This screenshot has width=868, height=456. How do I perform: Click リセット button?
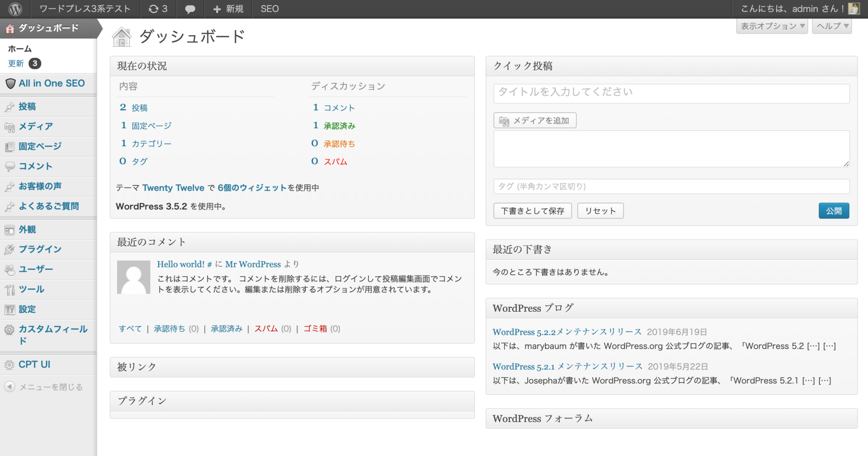[x=600, y=211]
